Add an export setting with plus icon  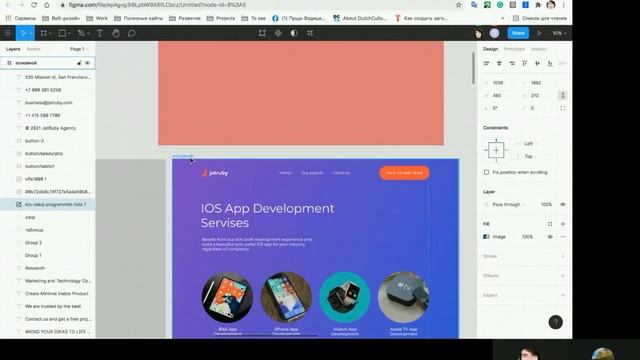point(563,295)
